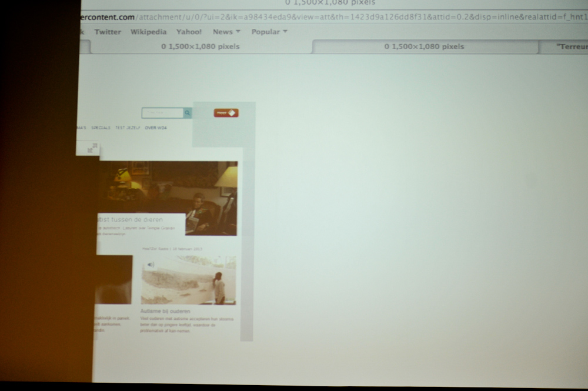Click the 'Autisme bij ouderen' headline link

pos(165,311)
